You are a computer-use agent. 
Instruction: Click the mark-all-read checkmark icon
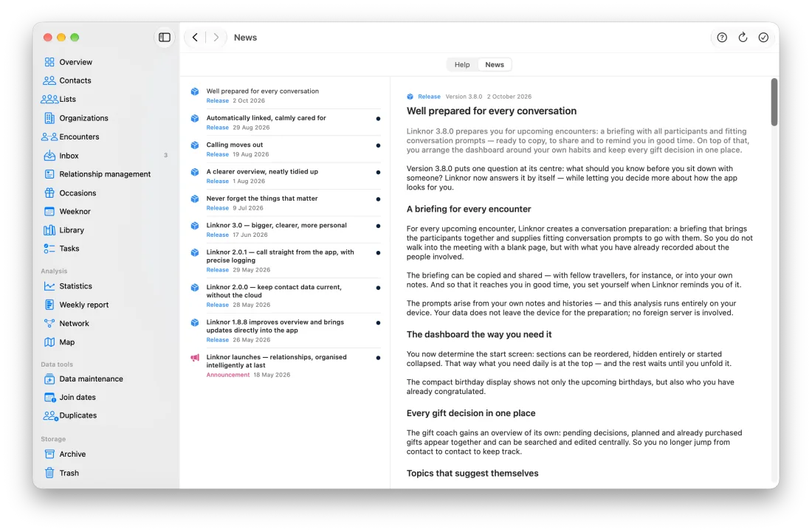[x=763, y=37]
